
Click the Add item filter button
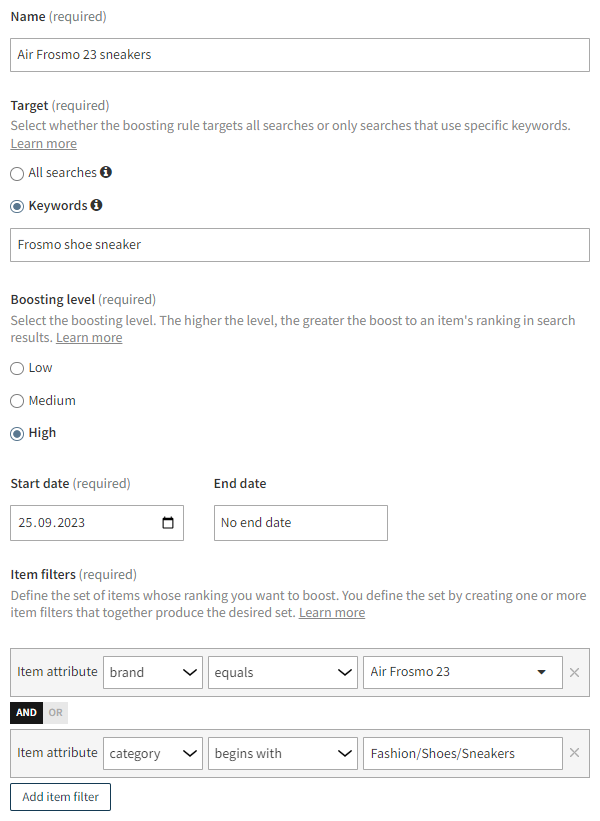point(60,796)
